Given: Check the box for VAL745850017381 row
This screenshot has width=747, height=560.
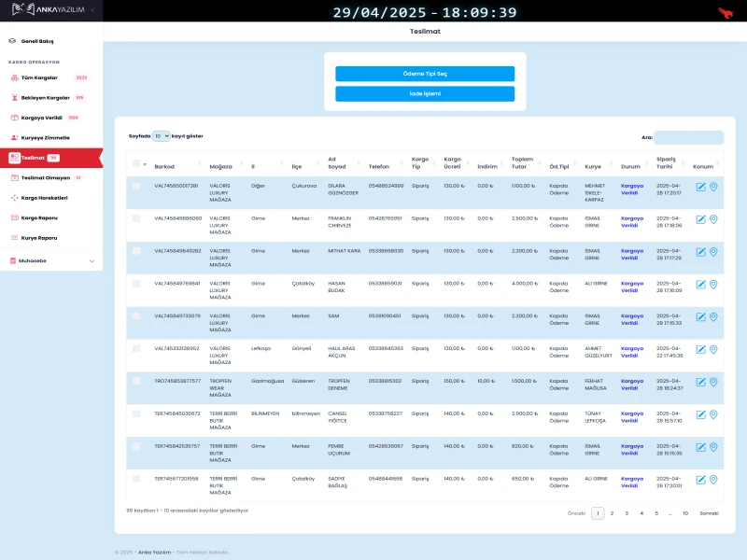Looking at the screenshot, I should [x=136, y=186].
